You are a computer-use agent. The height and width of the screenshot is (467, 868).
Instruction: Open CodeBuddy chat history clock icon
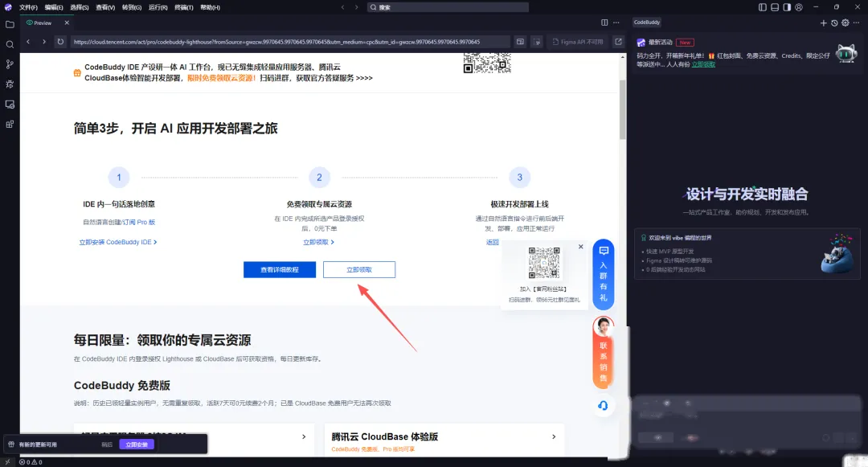click(x=834, y=23)
